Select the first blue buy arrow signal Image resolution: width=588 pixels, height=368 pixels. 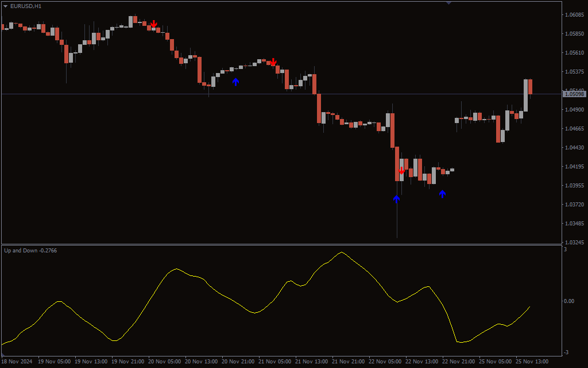coord(235,82)
